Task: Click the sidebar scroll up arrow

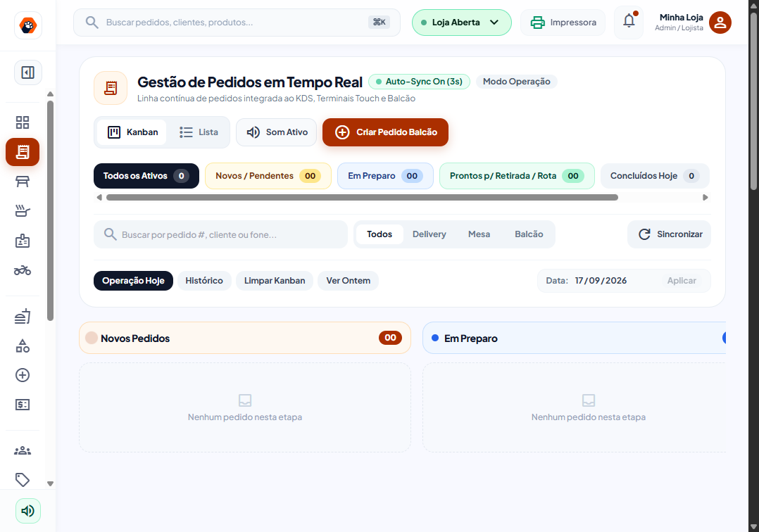Action: pyautogui.click(x=51, y=94)
